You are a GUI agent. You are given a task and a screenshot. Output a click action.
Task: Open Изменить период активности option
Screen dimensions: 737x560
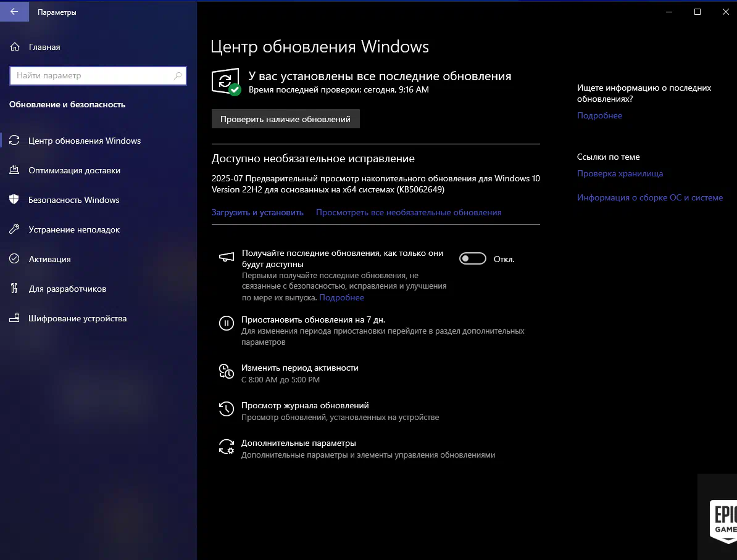coord(300,368)
